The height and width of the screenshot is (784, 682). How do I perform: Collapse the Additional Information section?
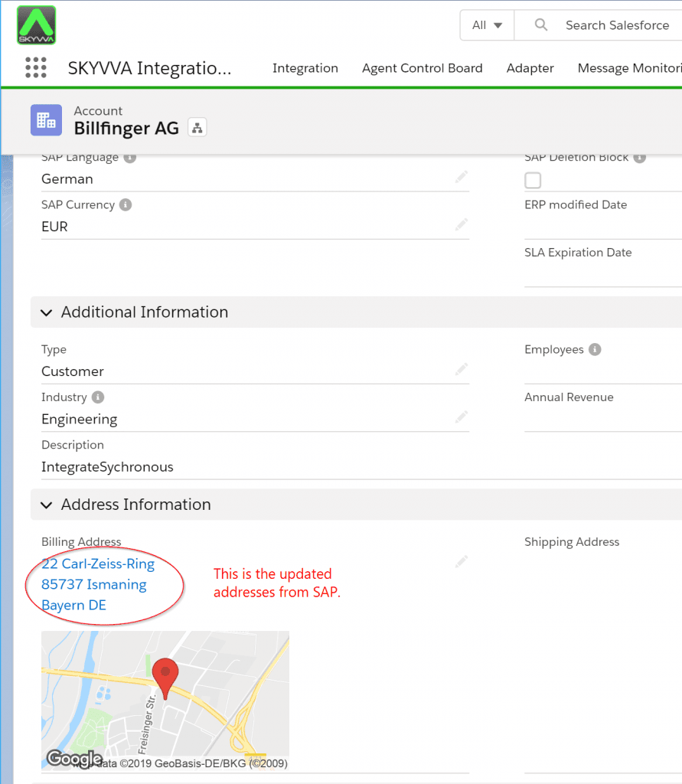(47, 312)
